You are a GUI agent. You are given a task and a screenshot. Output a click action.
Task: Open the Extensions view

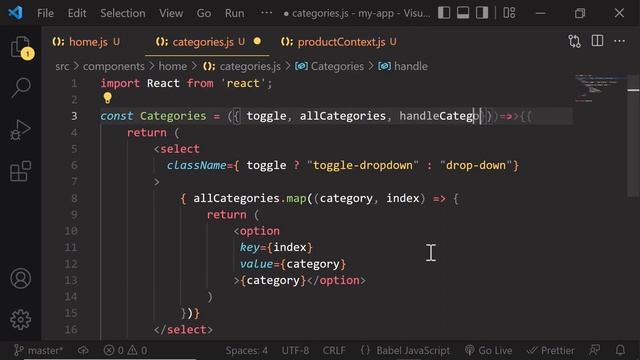(20, 171)
